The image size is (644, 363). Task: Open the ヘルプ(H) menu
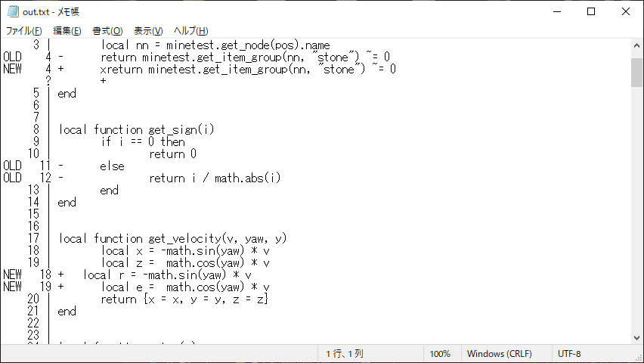pyautogui.click(x=190, y=30)
